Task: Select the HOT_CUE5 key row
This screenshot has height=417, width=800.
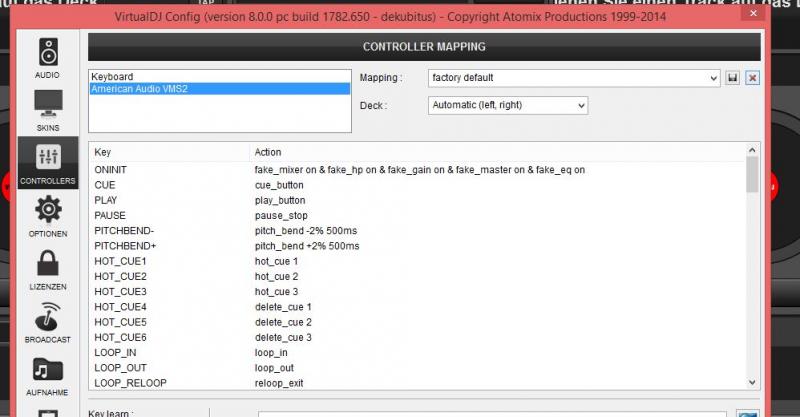Action: [x=417, y=322]
